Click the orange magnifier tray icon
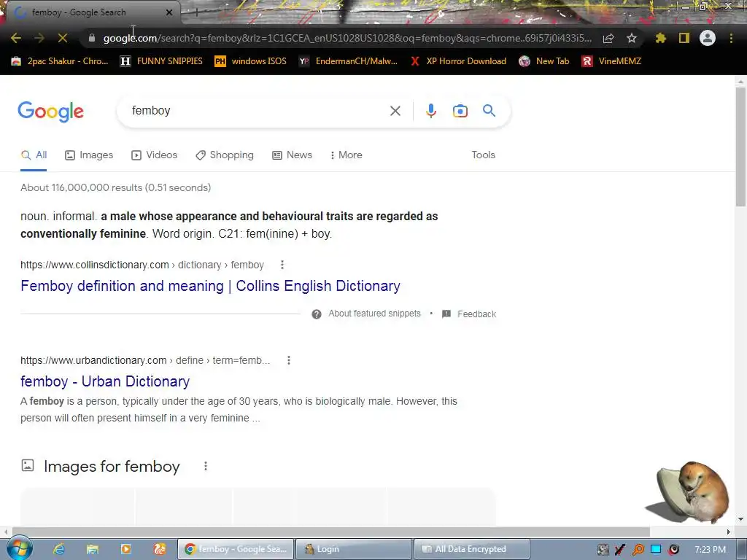The width and height of the screenshot is (747, 560). (x=638, y=550)
